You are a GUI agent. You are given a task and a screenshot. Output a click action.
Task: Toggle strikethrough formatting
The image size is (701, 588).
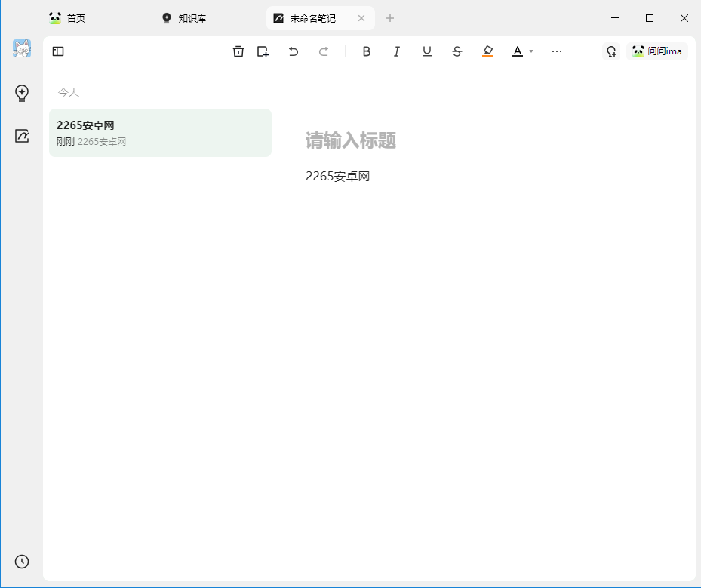[457, 51]
